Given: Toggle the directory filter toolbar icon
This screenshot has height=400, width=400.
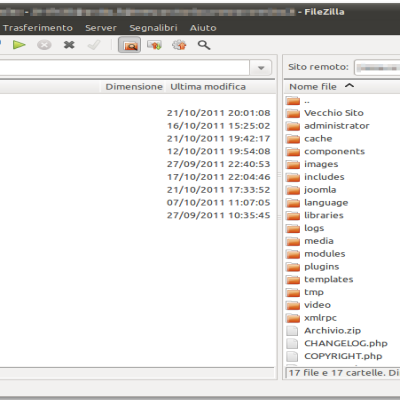Looking at the screenshot, I should click(x=129, y=45).
